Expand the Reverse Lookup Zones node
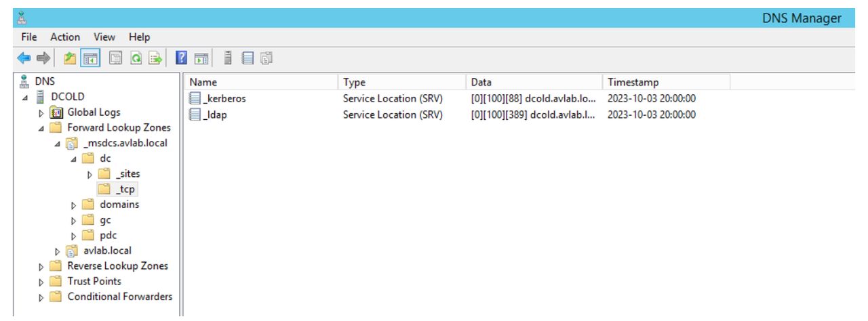The image size is (868, 321). coord(43,266)
